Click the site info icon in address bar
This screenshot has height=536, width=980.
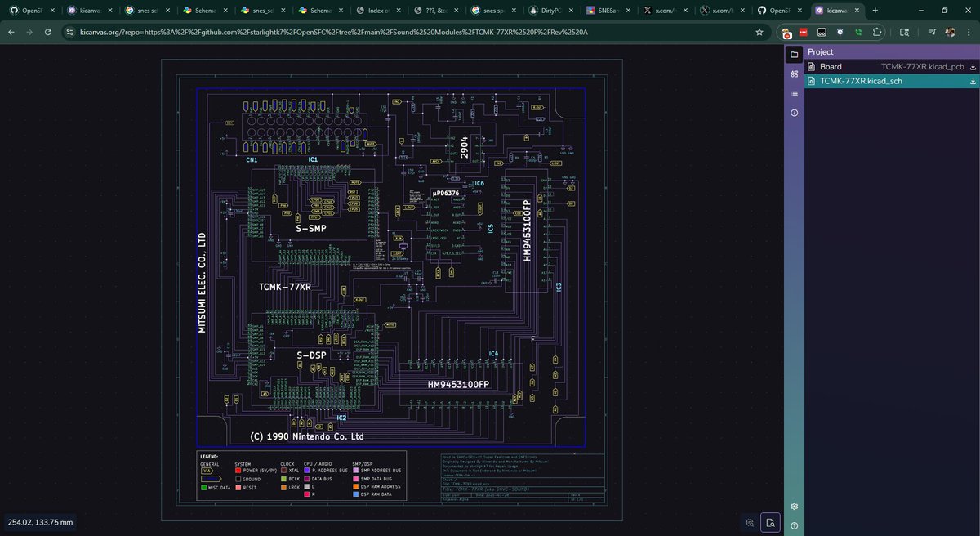pos(71,32)
